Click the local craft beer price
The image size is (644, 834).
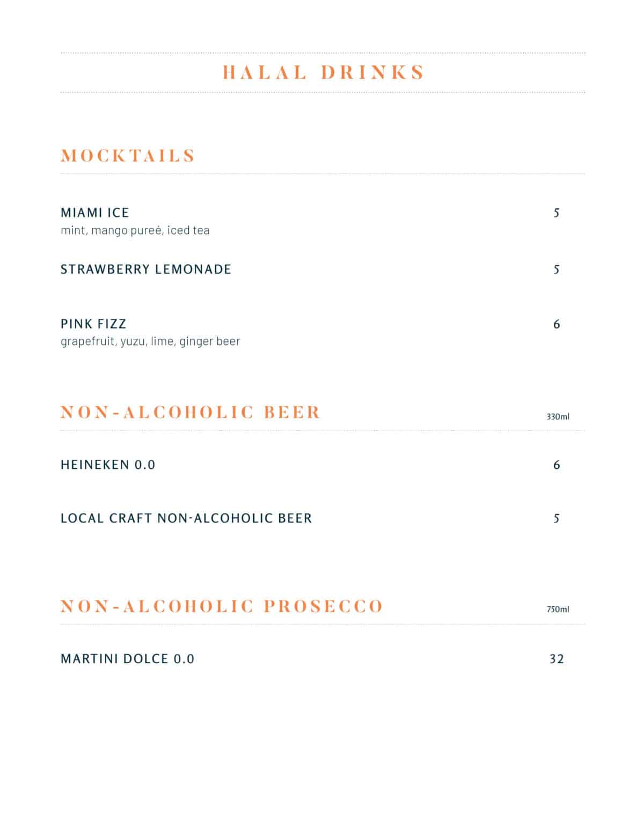[557, 519]
